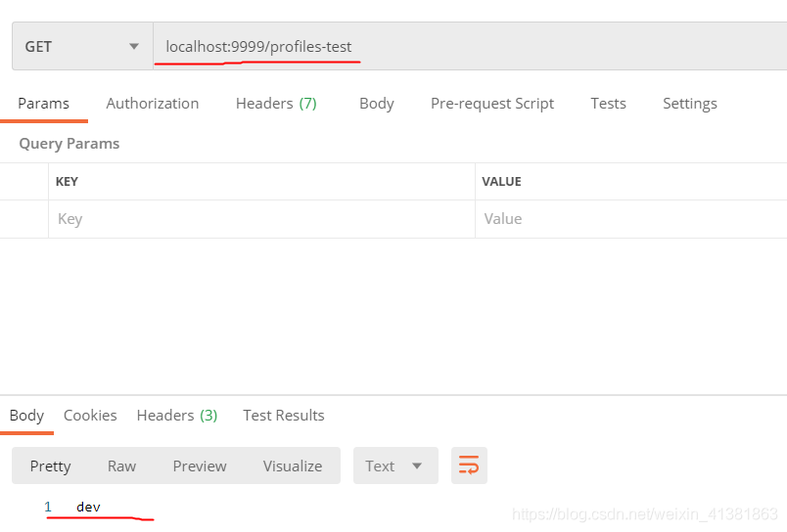Open the Pre-request Script tab
Image resolution: width=787 pixels, height=532 pixels.
492,104
